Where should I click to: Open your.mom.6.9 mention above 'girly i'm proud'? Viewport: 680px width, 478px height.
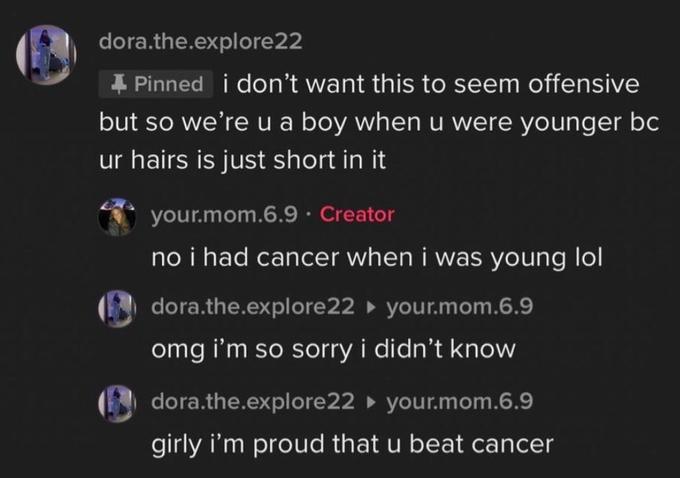point(460,402)
